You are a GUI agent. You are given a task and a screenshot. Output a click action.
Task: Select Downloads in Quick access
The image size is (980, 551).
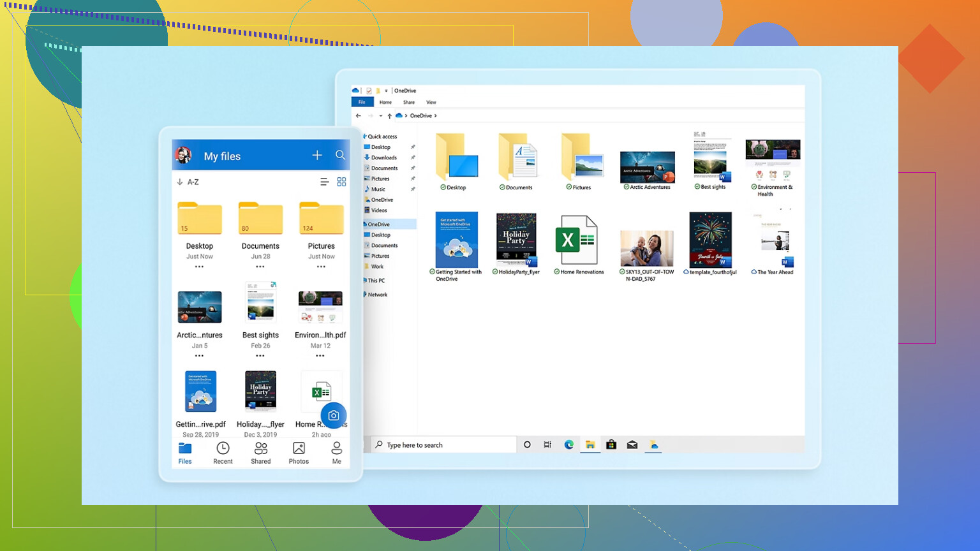click(x=383, y=158)
